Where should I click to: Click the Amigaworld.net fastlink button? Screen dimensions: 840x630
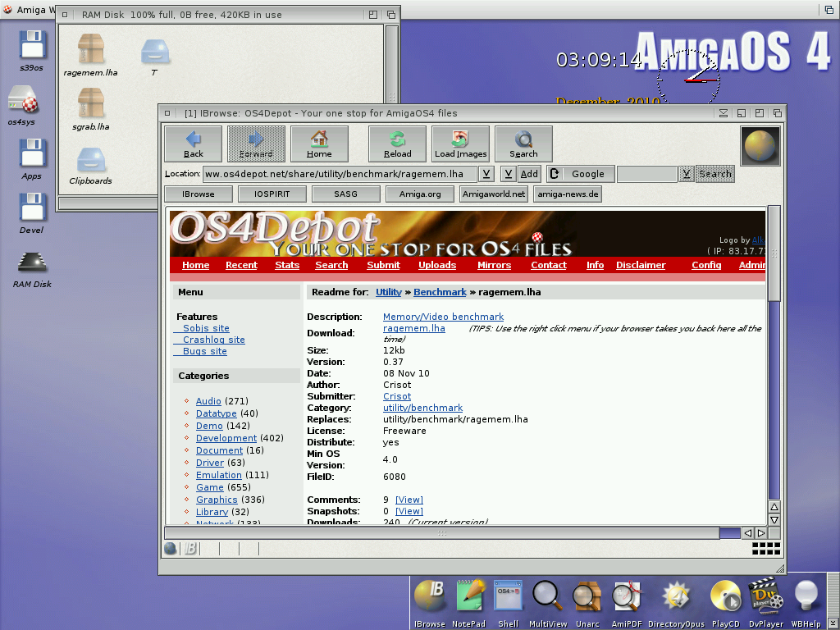(494, 194)
